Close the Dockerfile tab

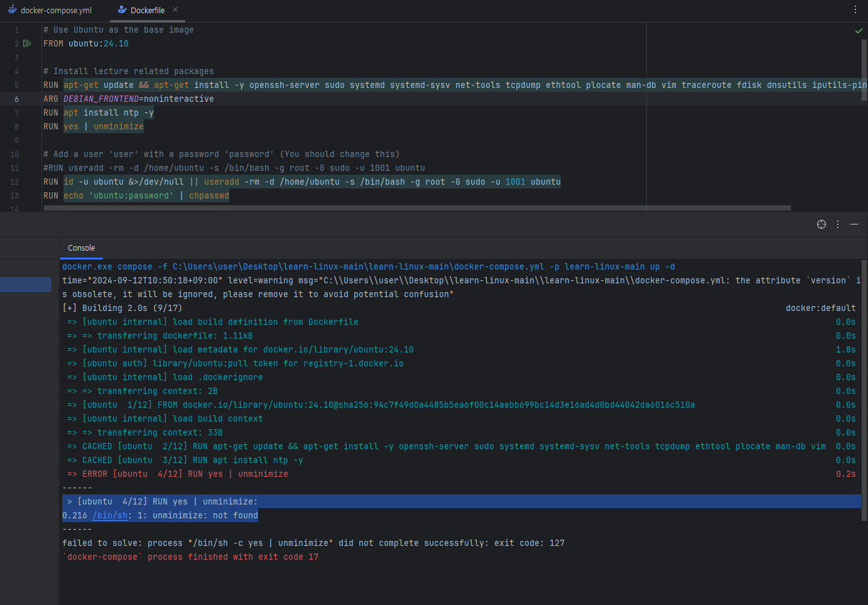click(x=175, y=9)
